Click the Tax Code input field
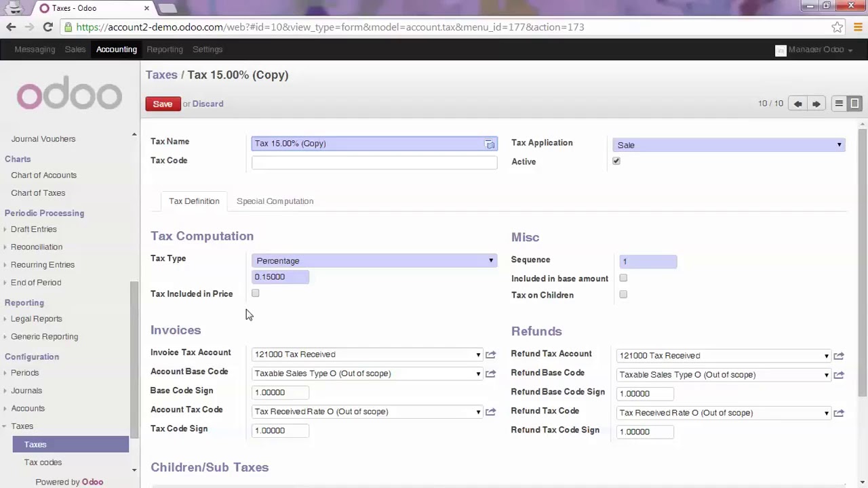Viewport: 868px width, 488px height. [374, 163]
